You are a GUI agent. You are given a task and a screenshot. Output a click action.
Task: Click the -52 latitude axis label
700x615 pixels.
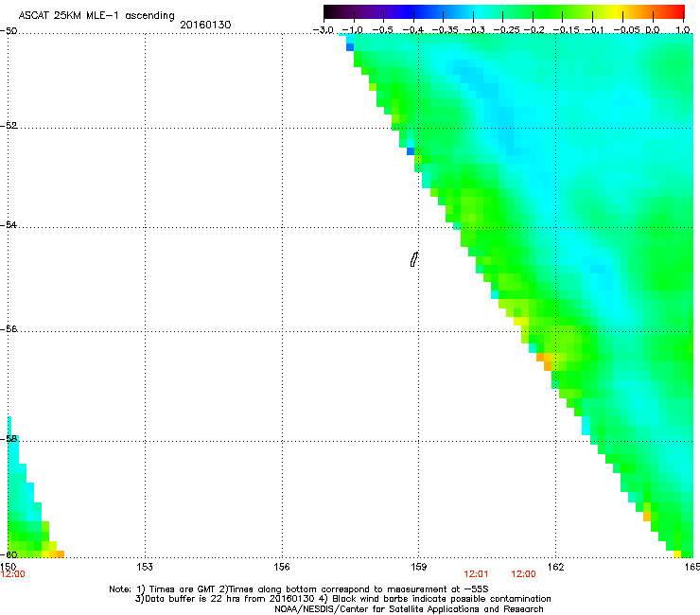coord(9,126)
